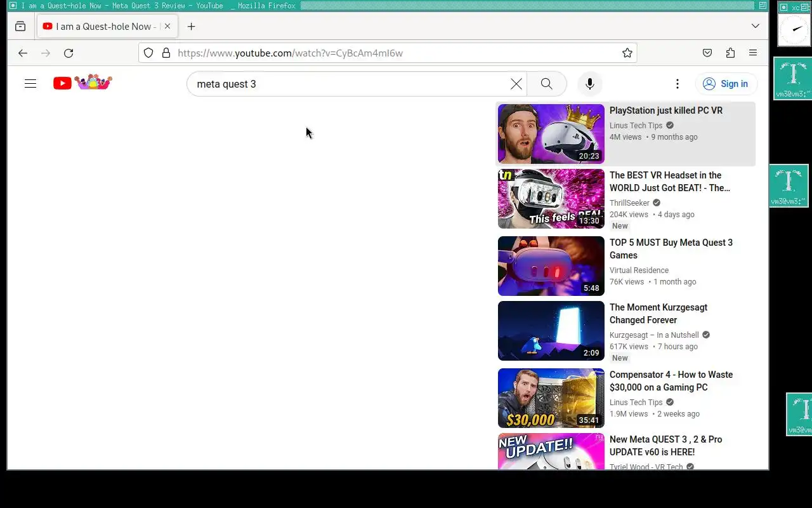Open The Moment Kurzgesagt Changed Forever title
This screenshot has height=508, width=812.
tap(658, 314)
